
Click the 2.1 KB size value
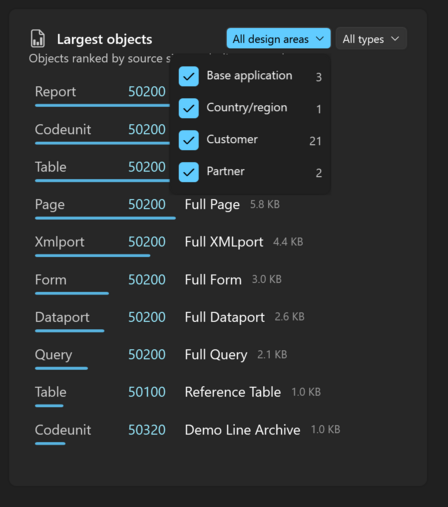pos(272,354)
